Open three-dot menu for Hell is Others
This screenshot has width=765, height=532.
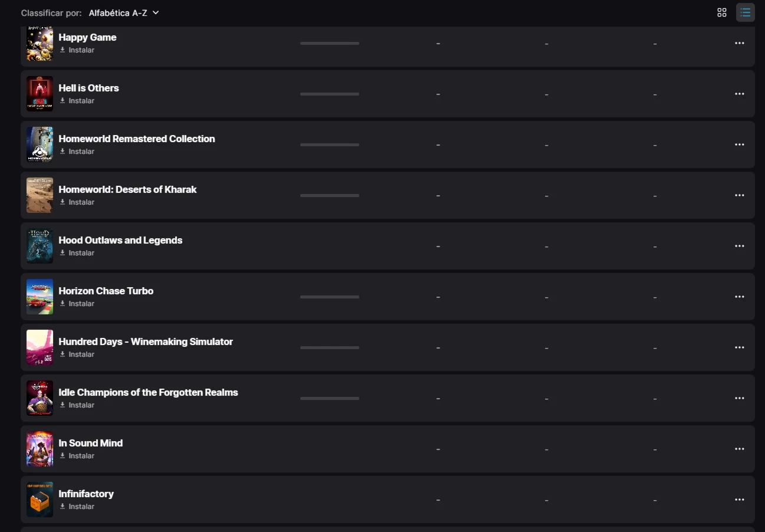740,94
